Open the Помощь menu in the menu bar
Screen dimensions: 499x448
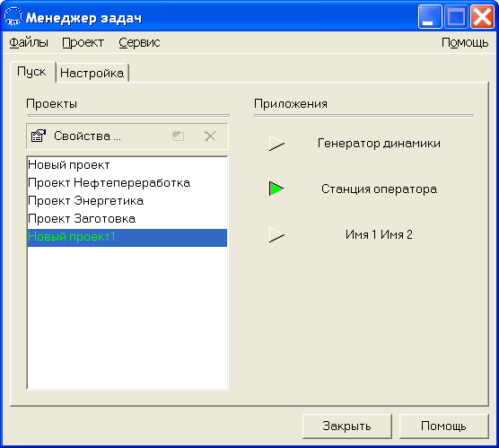tap(465, 42)
